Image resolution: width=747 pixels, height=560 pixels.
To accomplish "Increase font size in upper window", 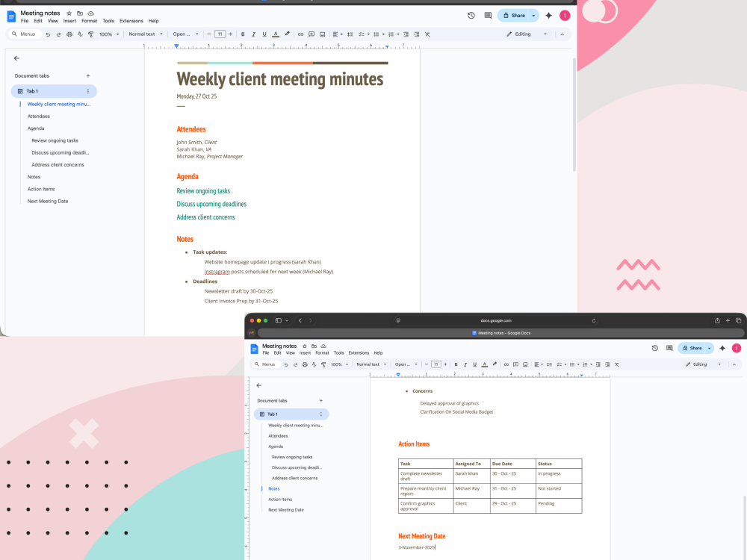I will click(231, 34).
